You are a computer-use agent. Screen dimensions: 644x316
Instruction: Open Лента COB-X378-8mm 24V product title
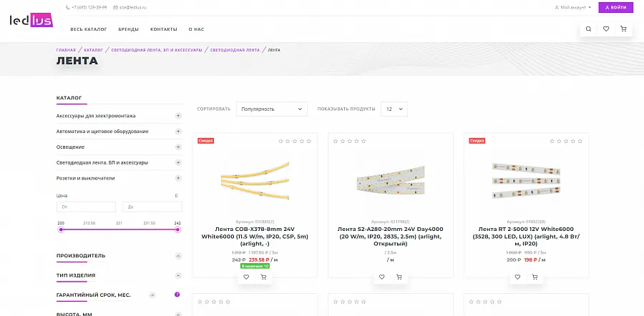[x=255, y=237]
